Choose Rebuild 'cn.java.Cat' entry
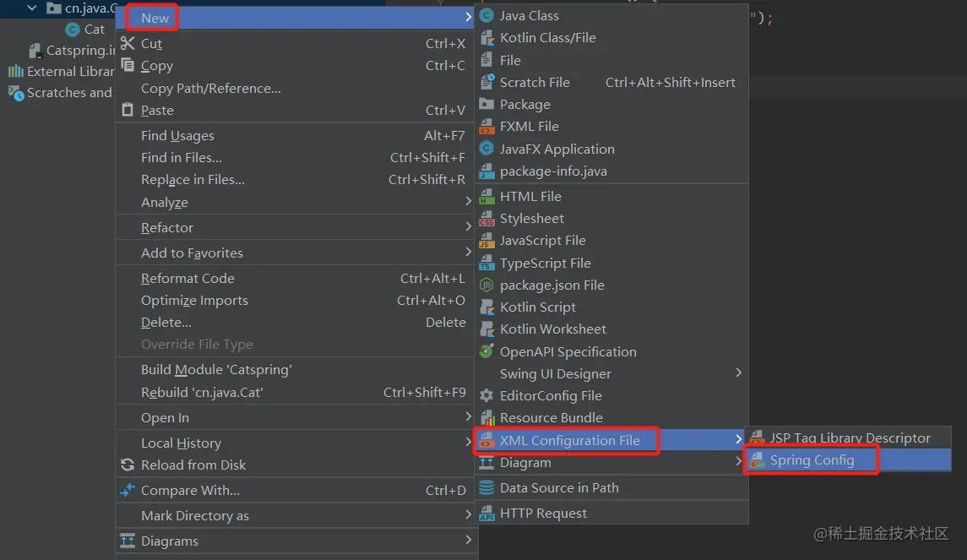 [x=295, y=392]
